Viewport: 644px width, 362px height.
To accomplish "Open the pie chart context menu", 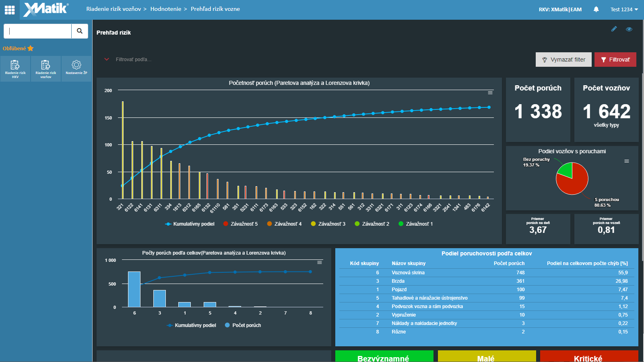I will point(627,161).
